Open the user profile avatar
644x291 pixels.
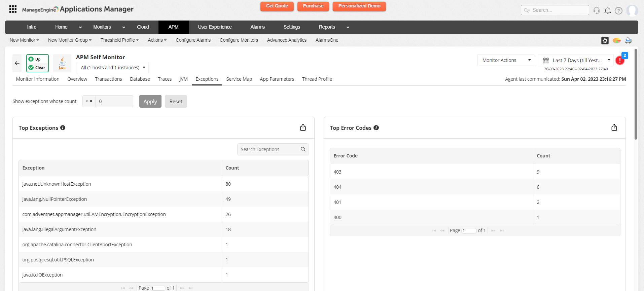632,10
